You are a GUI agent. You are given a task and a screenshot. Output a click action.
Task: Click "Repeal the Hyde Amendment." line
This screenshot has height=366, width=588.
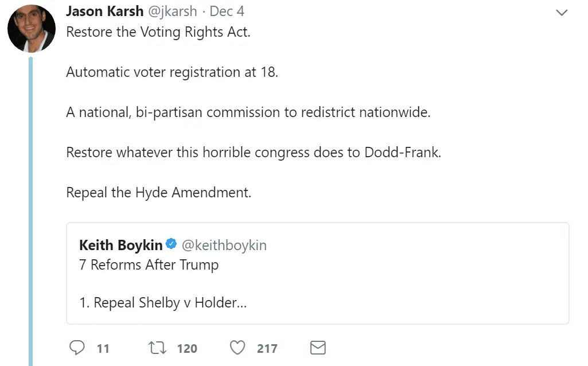[x=158, y=192]
